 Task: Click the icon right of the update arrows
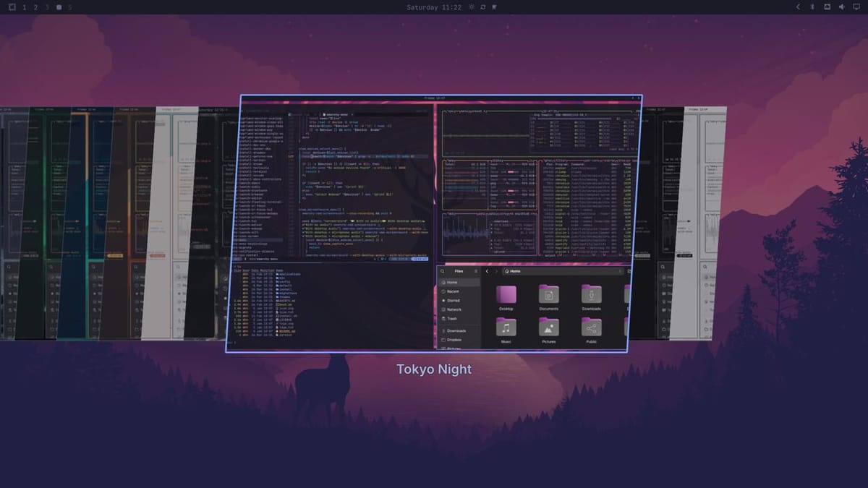494,7
